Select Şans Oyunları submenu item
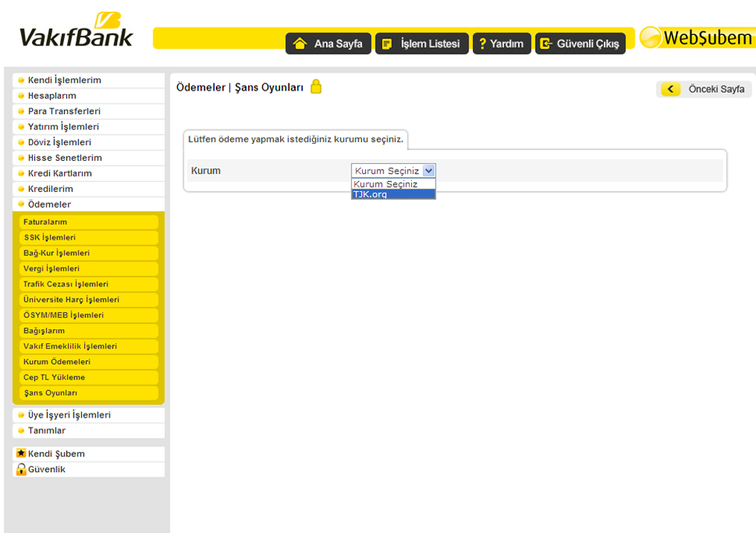 [x=89, y=393]
